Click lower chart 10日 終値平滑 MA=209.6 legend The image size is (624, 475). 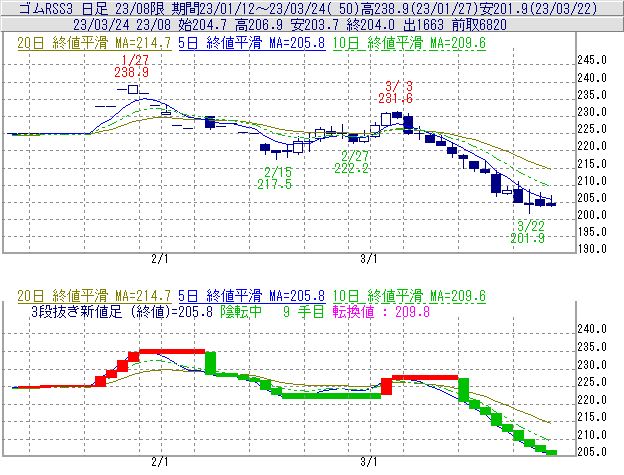pos(409,296)
